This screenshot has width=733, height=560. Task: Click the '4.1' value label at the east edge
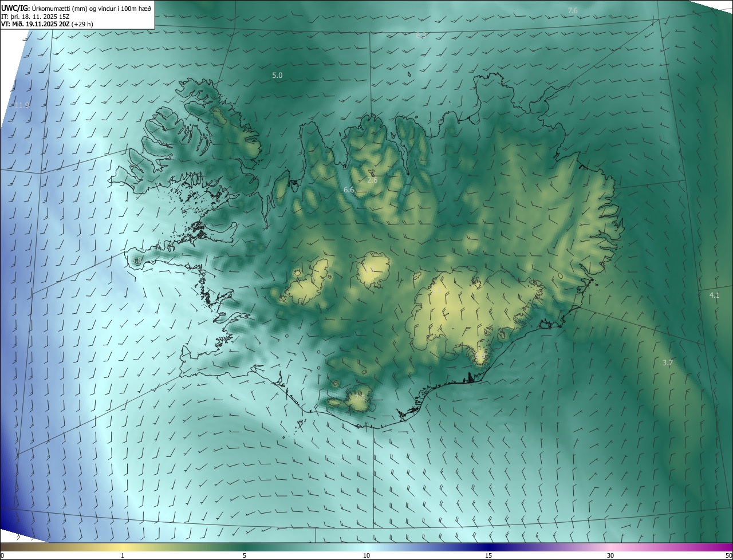(x=714, y=295)
